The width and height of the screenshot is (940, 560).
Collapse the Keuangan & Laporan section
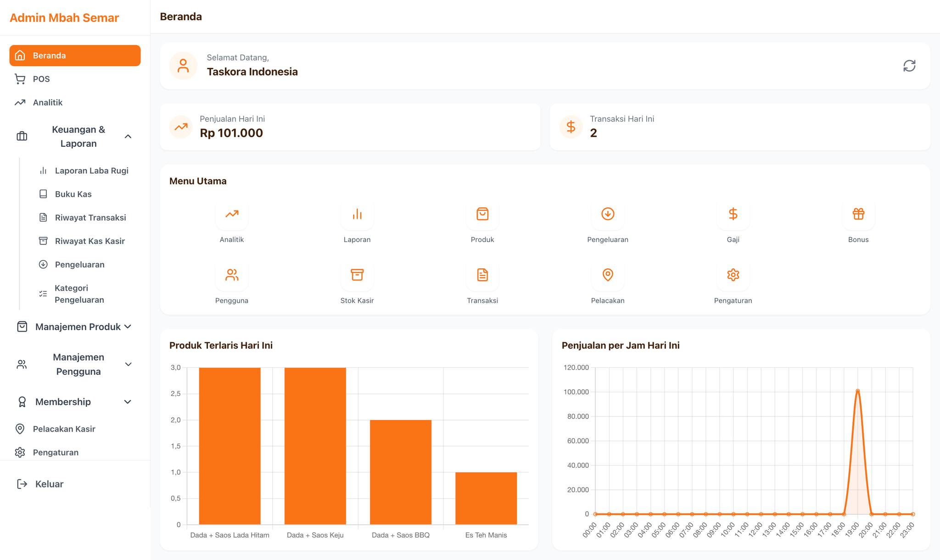(128, 137)
